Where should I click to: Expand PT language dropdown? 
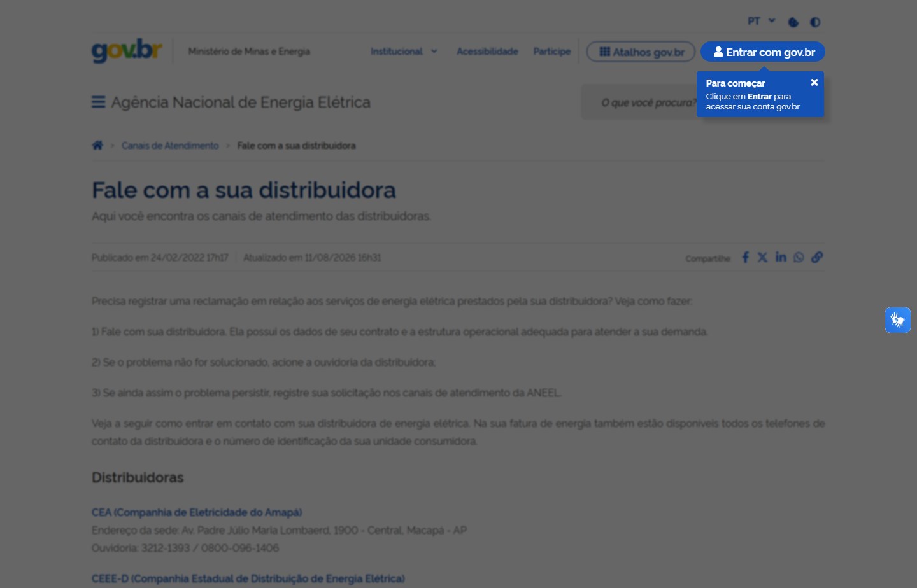pos(761,21)
